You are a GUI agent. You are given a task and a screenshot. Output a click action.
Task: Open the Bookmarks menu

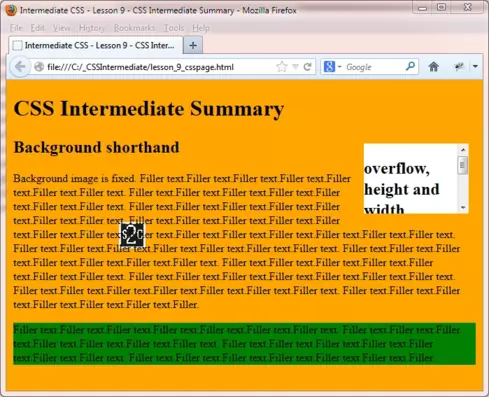pos(134,28)
